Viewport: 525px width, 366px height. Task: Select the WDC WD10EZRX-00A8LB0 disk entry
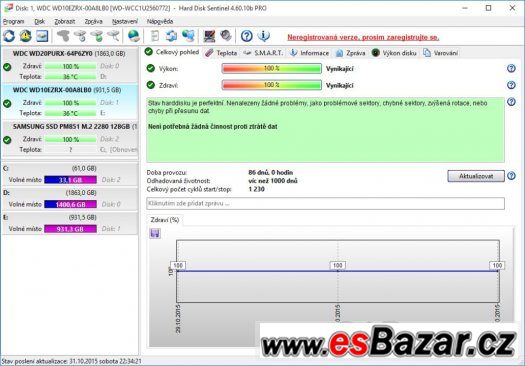point(70,102)
